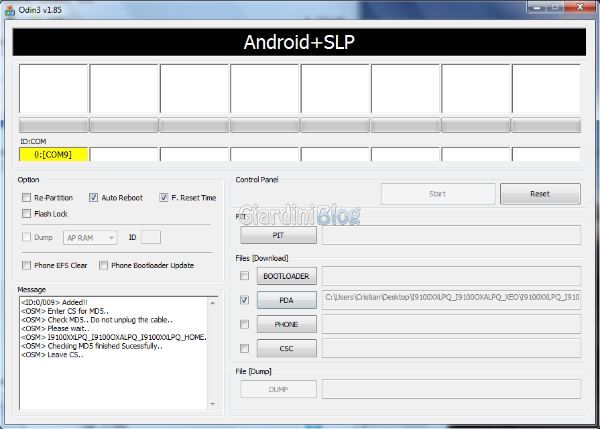Tick the Dump checkbox
Image resolution: width=600 pixels, height=429 pixels.
coord(26,237)
